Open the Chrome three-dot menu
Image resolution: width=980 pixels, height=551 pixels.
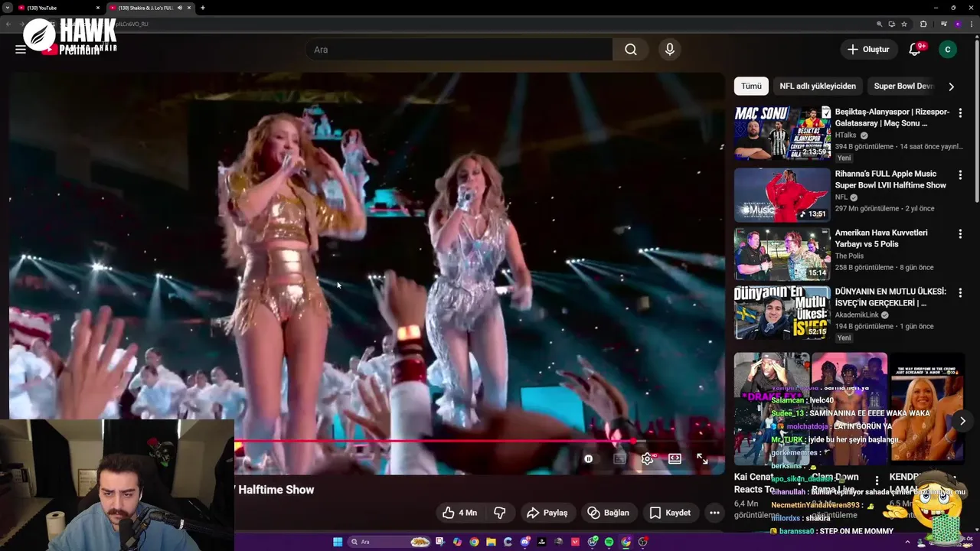[x=972, y=24]
